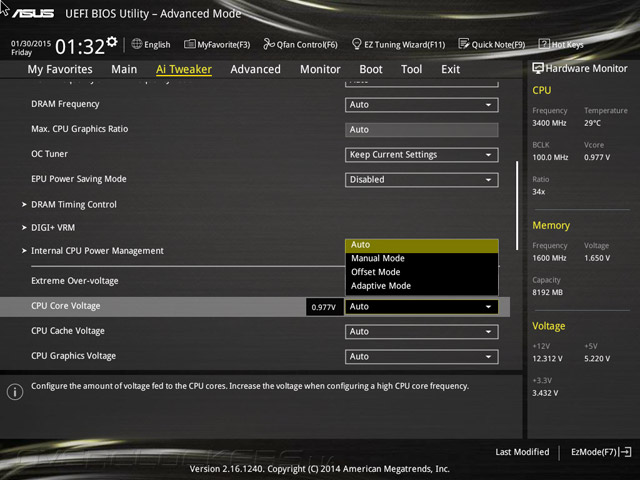The height and width of the screenshot is (480, 640).
Task: Open the clock settings gear icon
Action: pyautogui.click(x=112, y=42)
